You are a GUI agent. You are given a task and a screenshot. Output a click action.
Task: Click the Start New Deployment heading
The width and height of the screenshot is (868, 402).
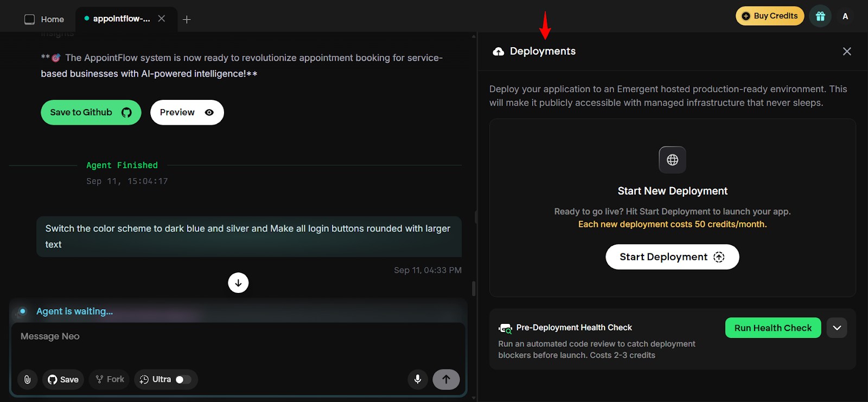(673, 191)
